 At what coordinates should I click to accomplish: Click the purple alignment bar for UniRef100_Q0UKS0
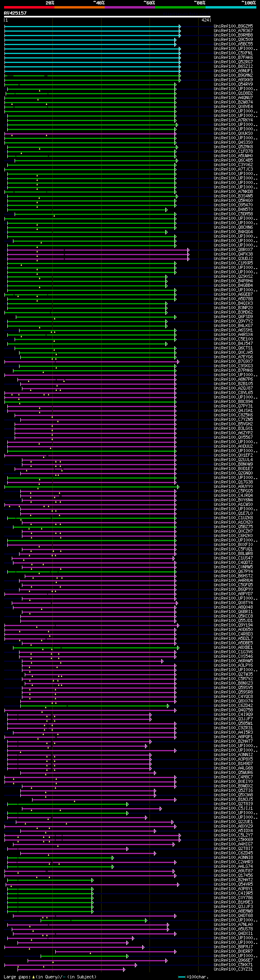tap(90, 134)
